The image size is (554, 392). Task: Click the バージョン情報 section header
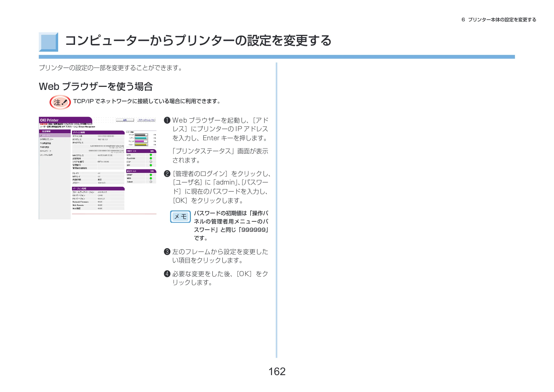click(x=98, y=189)
